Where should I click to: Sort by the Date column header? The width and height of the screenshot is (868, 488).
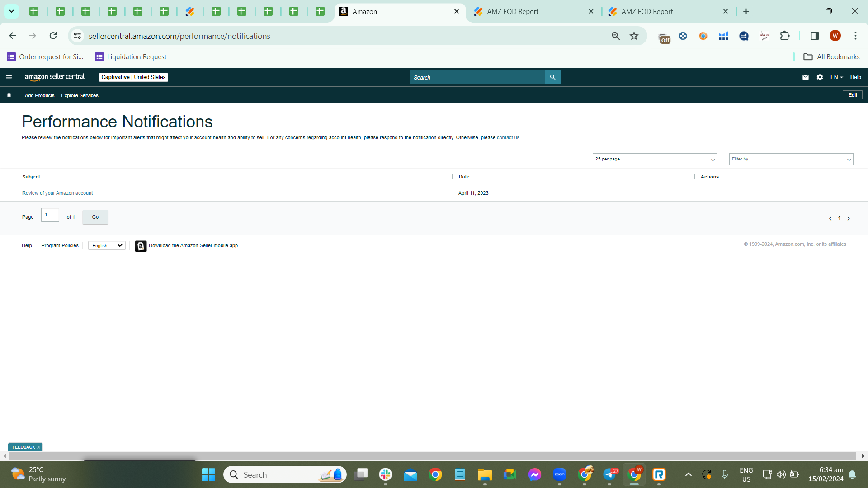464,177
